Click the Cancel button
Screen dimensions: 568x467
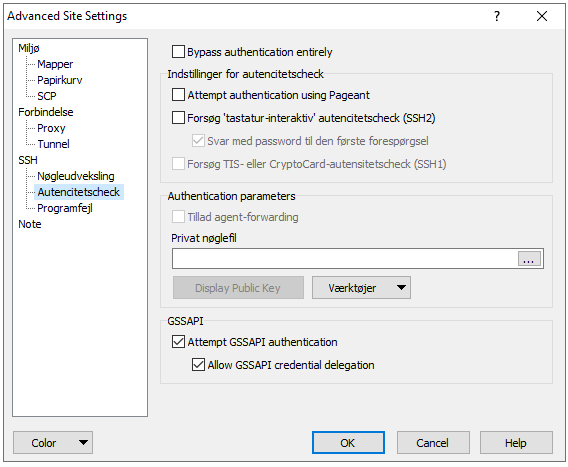click(x=433, y=442)
